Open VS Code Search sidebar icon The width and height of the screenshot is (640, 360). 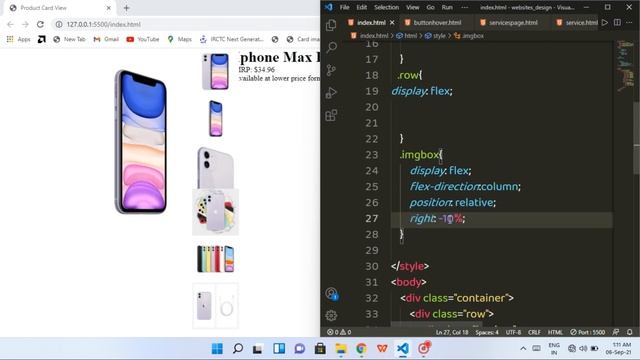(331, 47)
